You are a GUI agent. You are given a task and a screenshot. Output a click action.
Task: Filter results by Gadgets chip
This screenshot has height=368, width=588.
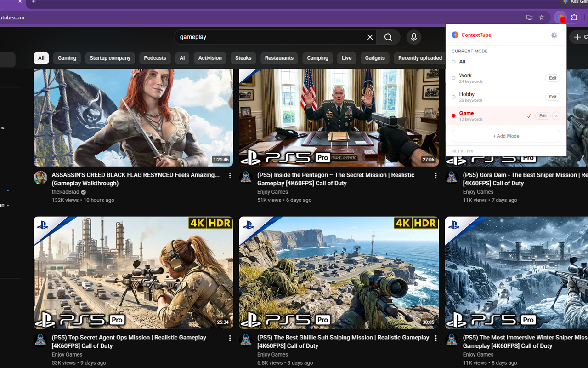point(375,58)
